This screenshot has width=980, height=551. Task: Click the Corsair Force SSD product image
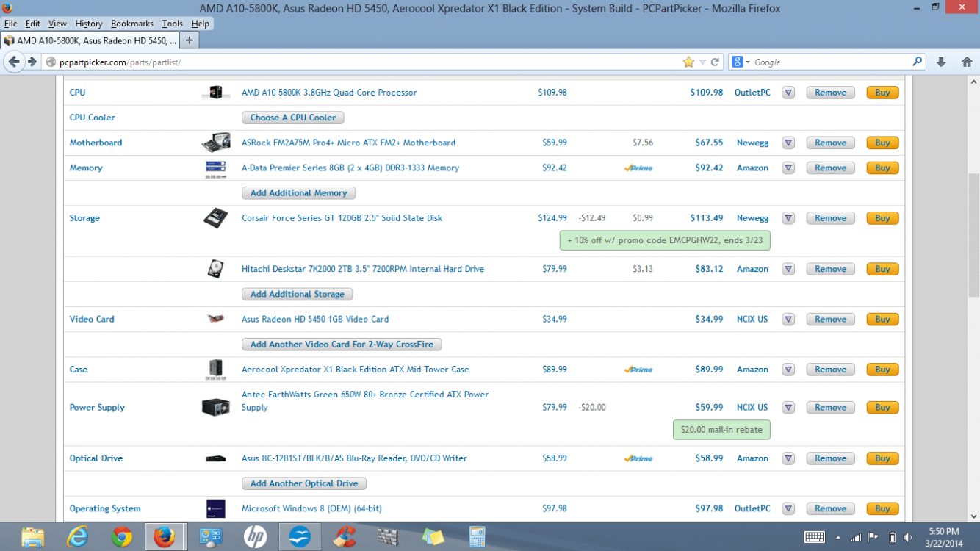pos(216,218)
